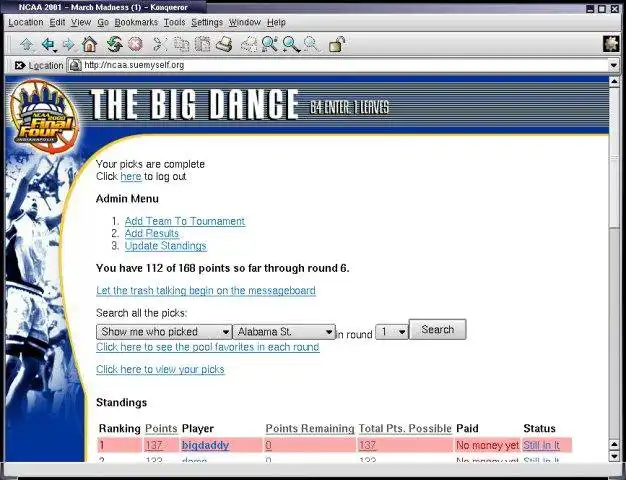Click the 'Paid' column header
Screen dimensions: 626x480
468,428
